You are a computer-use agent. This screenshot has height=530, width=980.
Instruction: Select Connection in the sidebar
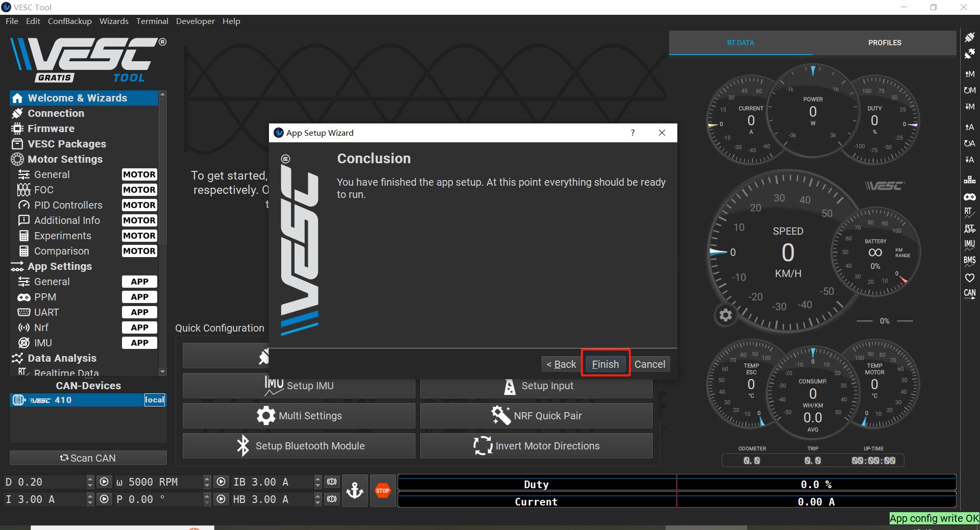click(84, 113)
